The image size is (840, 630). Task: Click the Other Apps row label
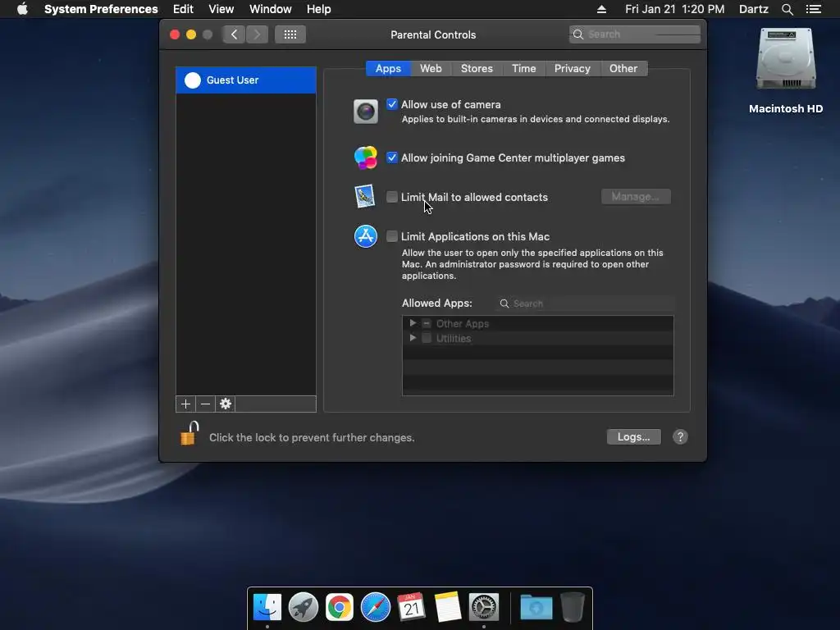click(x=463, y=323)
